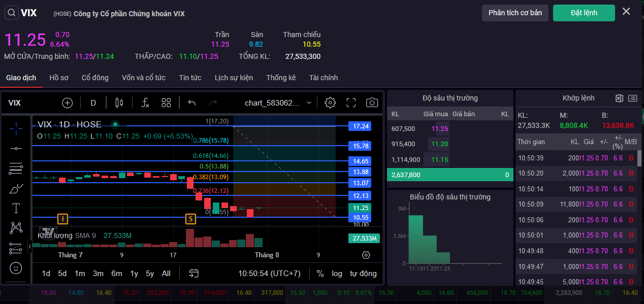Open chart layout dropdown chart_583062
The image size is (644, 304).
[278, 103]
